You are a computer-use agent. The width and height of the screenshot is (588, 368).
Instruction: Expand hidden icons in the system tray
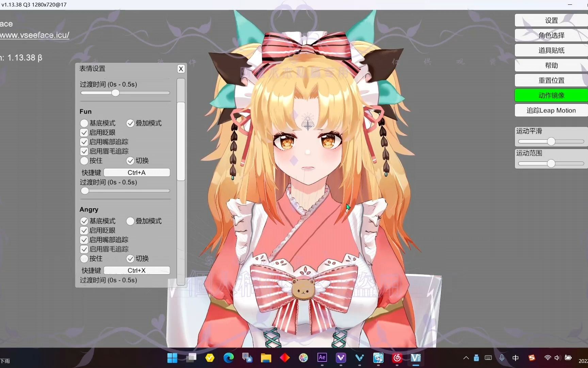465,358
